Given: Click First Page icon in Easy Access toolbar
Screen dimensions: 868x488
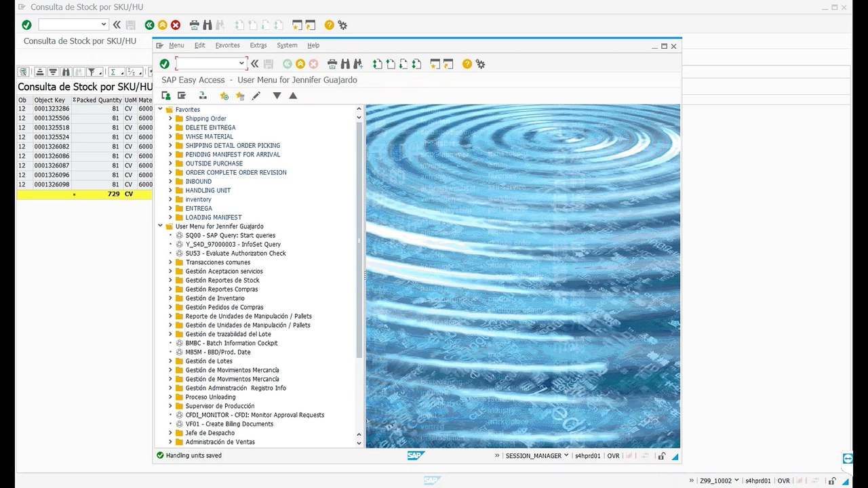Looking at the screenshot, I should [378, 64].
